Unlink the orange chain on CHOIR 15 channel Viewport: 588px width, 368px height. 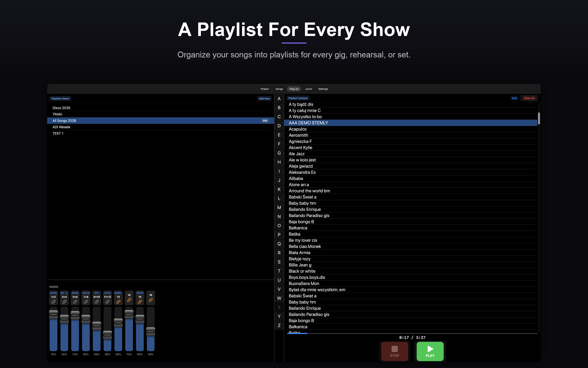pyautogui.click(x=140, y=302)
